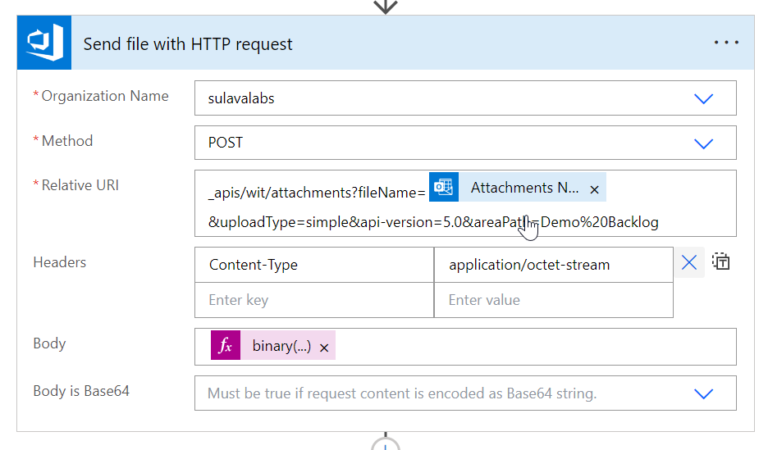
Task: Click the Azure DevOps connector icon
Action: pos(44,43)
